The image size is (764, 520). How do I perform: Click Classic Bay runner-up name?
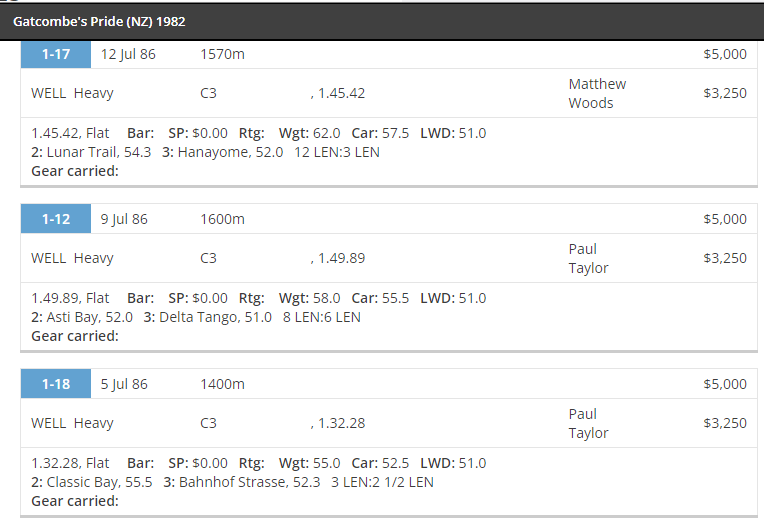(x=82, y=482)
